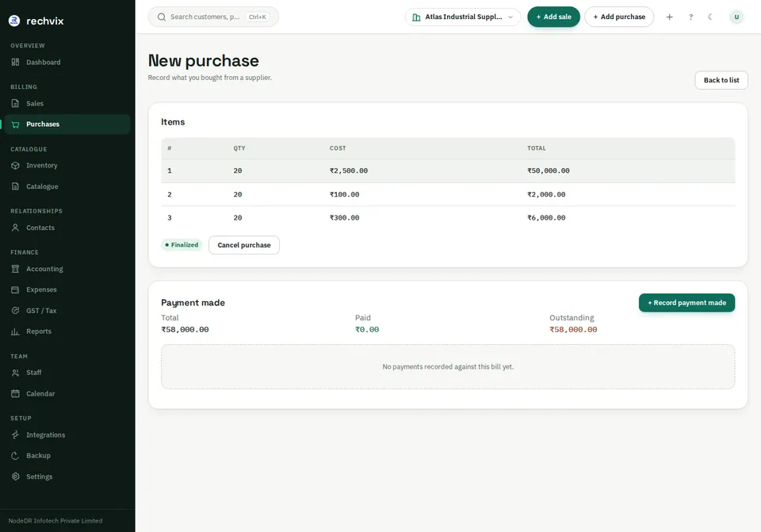
Task: Select Purchases in the sidebar
Action: [67, 124]
